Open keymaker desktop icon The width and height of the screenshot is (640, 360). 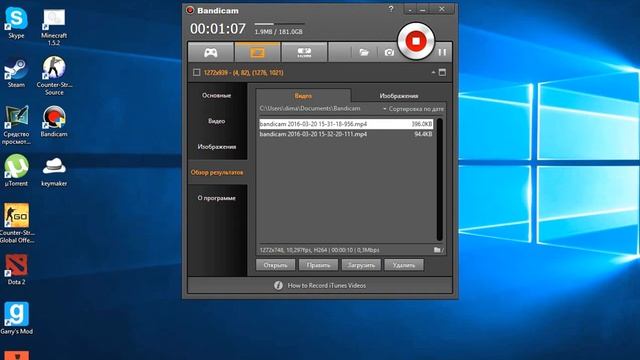coord(54,171)
